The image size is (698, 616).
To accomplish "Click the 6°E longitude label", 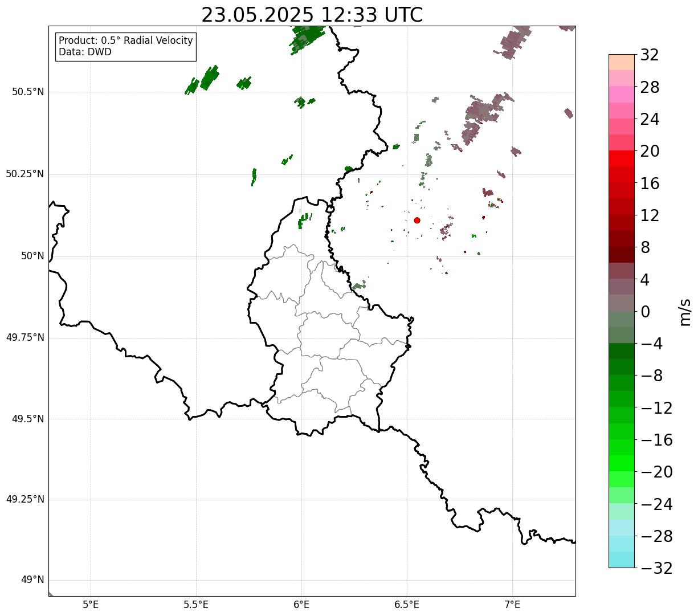I will pyautogui.click(x=301, y=604).
